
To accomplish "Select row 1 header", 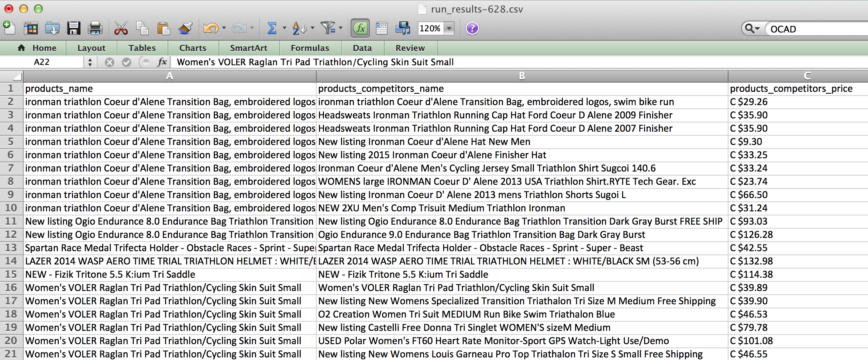I will tap(11, 89).
